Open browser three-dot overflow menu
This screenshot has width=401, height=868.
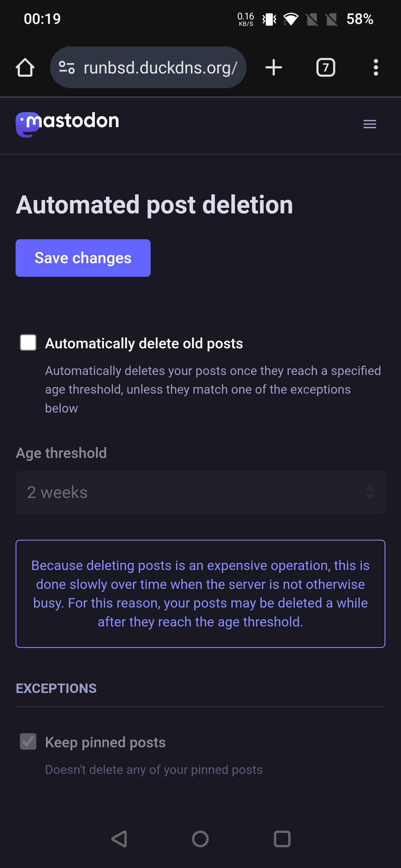[x=376, y=68]
